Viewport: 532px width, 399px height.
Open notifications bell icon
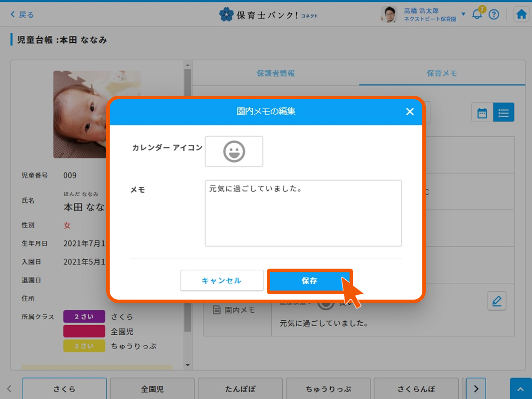point(477,14)
